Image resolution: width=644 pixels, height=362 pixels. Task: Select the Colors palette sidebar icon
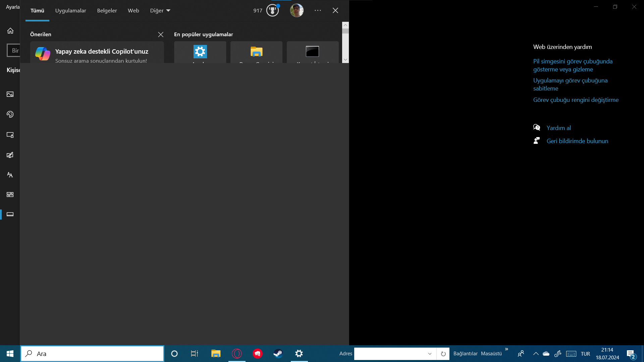coord(10,114)
